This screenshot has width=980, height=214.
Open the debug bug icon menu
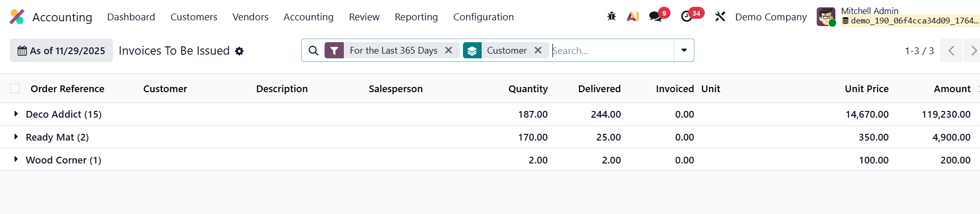[x=612, y=17]
